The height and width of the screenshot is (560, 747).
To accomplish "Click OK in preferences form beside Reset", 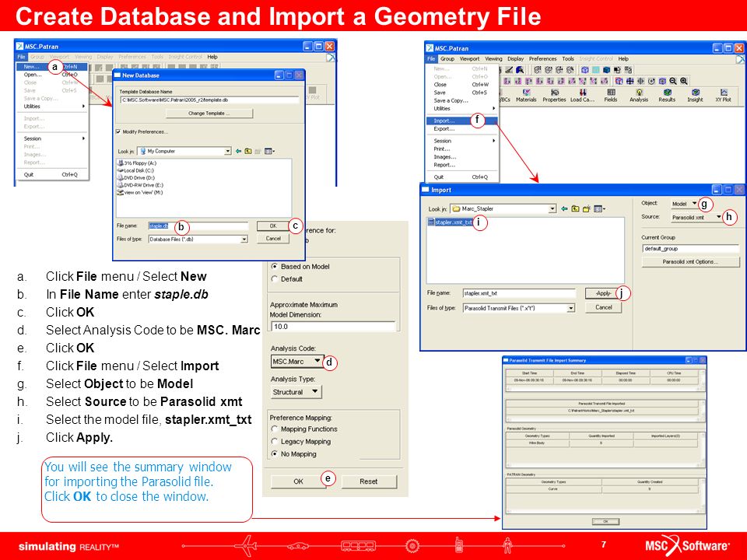I will pos(298,481).
